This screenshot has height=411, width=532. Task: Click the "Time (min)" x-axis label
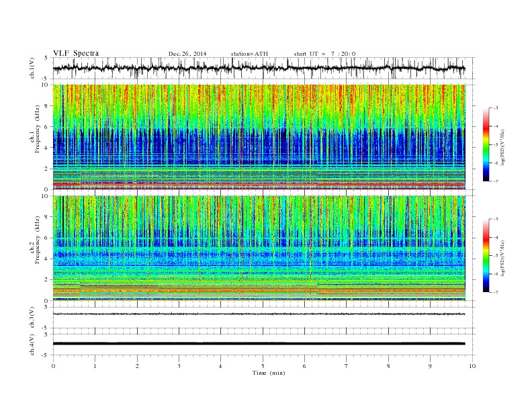pos(269,373)
